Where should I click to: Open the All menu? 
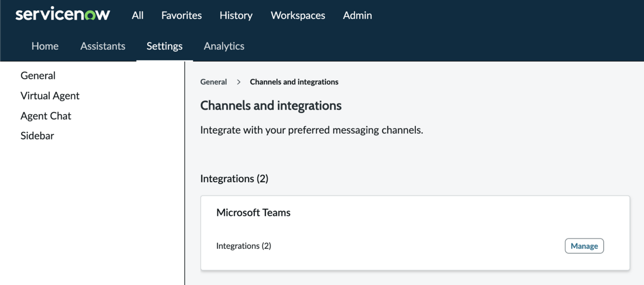click(138, 15)
